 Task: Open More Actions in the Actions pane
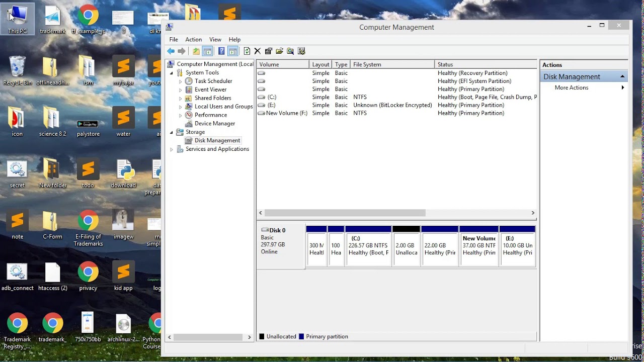pos(572,88)
